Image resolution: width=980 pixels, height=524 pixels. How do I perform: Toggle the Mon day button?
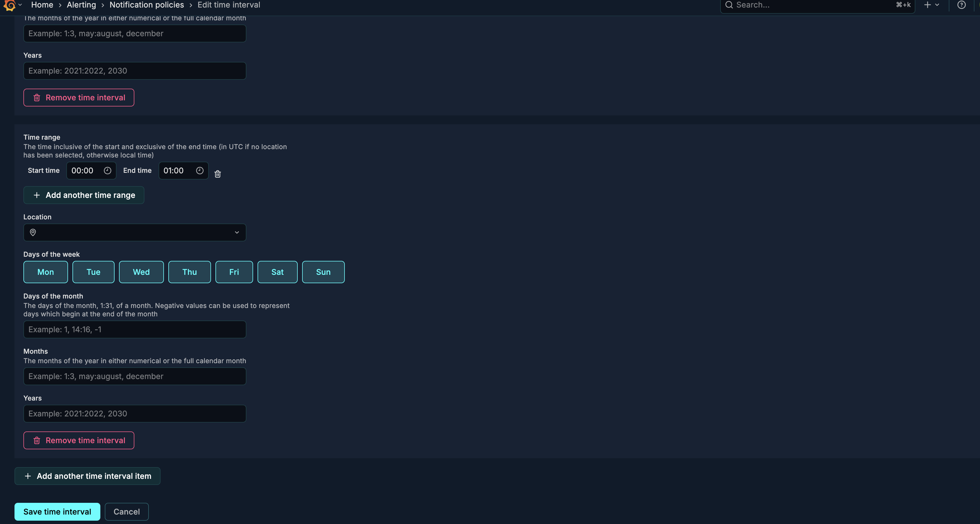[46, 272]
